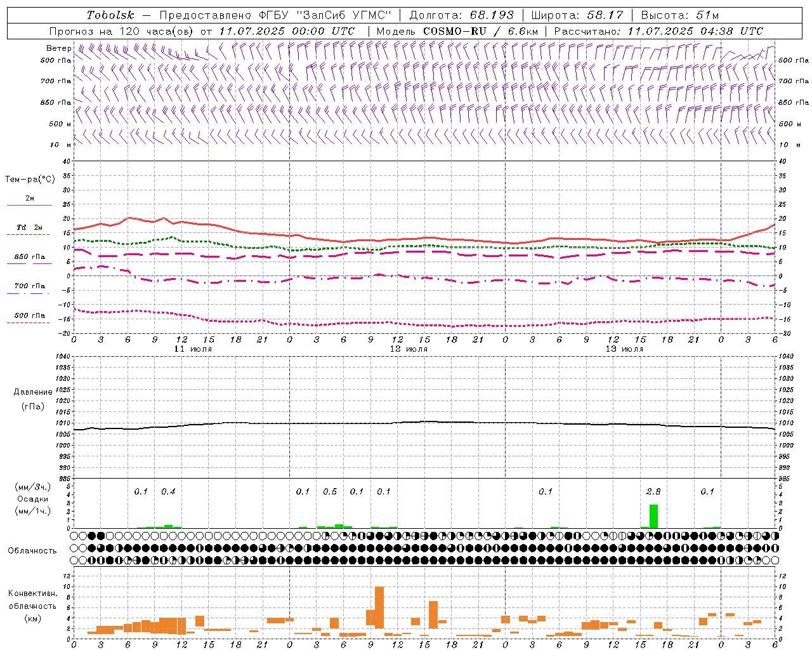This screenshot has width=812, height=650.
Task: Select the 'Широта: 58.17' latitude text
Action: point(577,15)
